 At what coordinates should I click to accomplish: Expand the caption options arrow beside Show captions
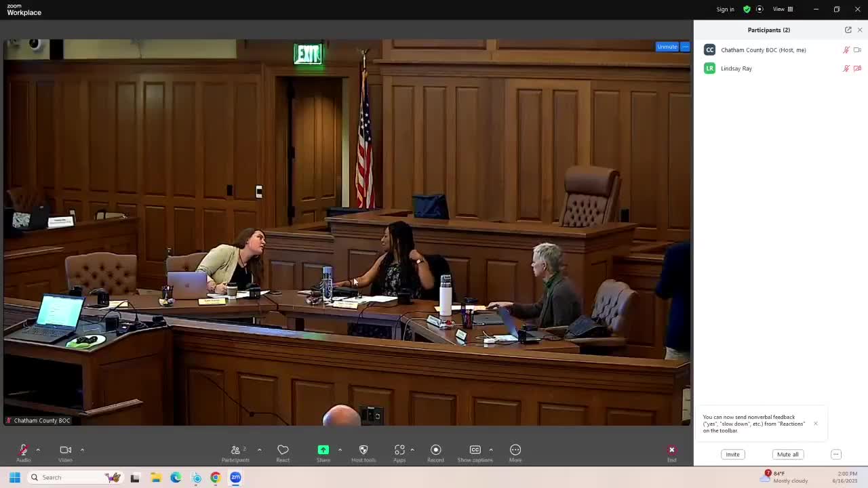(x=491, y=449)
